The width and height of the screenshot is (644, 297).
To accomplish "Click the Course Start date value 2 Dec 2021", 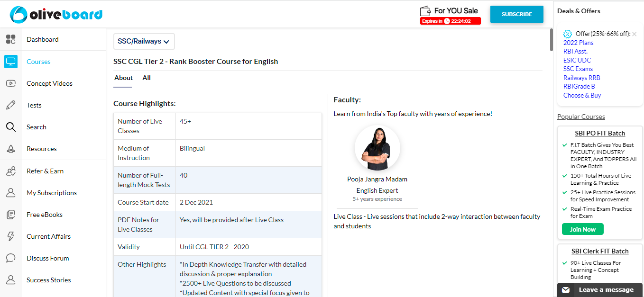I will click(x=196, y=202).
